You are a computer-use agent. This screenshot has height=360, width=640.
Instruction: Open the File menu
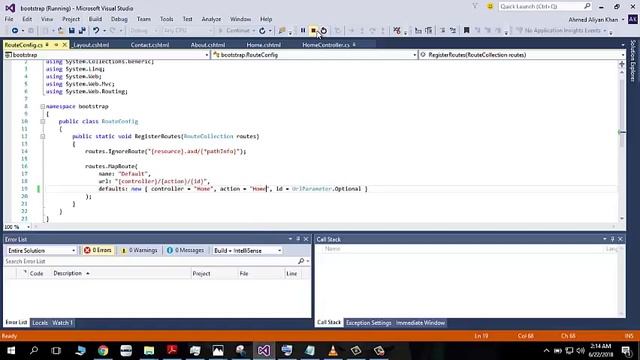click(9, 19)
